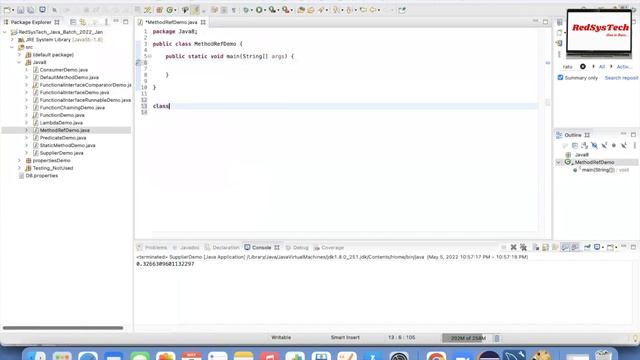Toggle the Scroll Lock button in Console toolbar
The width and height of the screenshot is (640, 360).
[545, 247]
